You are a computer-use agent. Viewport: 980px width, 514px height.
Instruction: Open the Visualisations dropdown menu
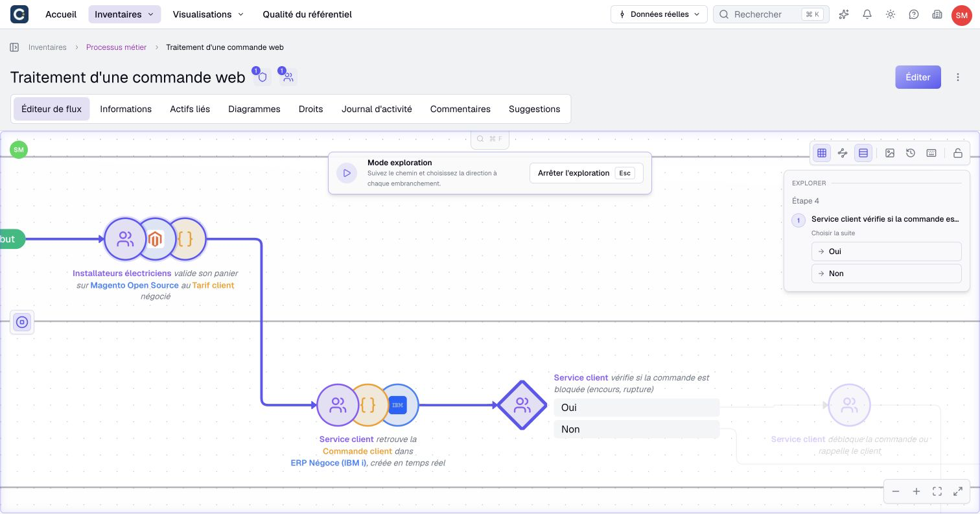point(208,14)
